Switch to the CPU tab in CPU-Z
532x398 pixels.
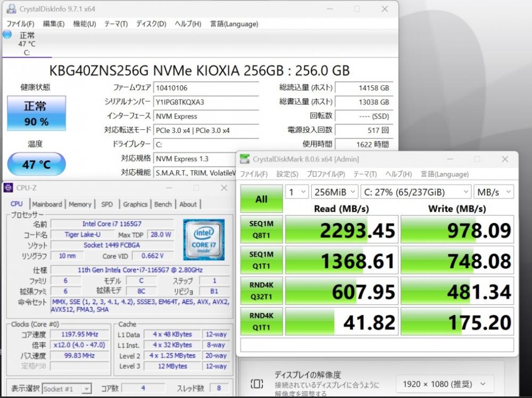[x=16, y=204]
